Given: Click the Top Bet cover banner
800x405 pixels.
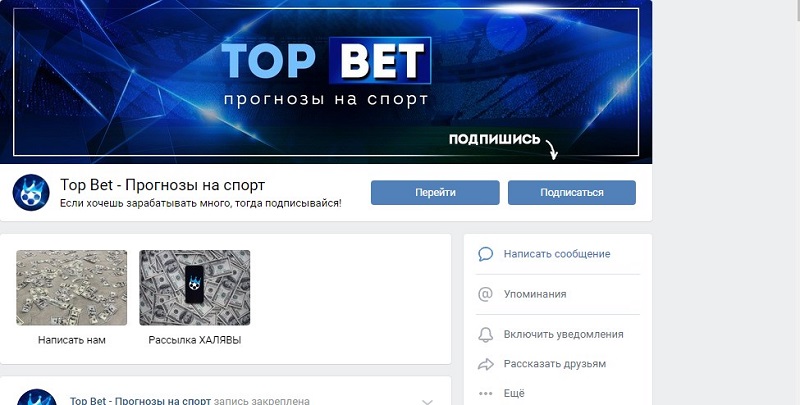Looking at the screenshot, I should (x=326, y=82).
